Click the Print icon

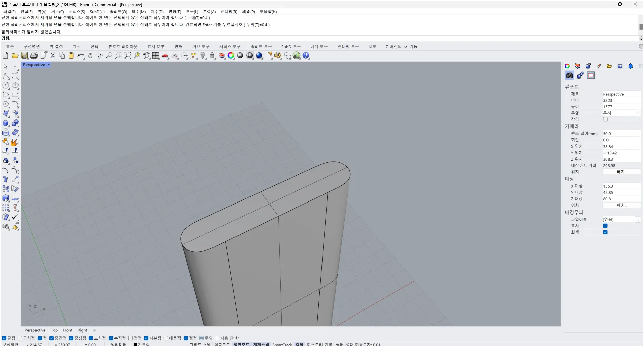(x=34, y=56)
